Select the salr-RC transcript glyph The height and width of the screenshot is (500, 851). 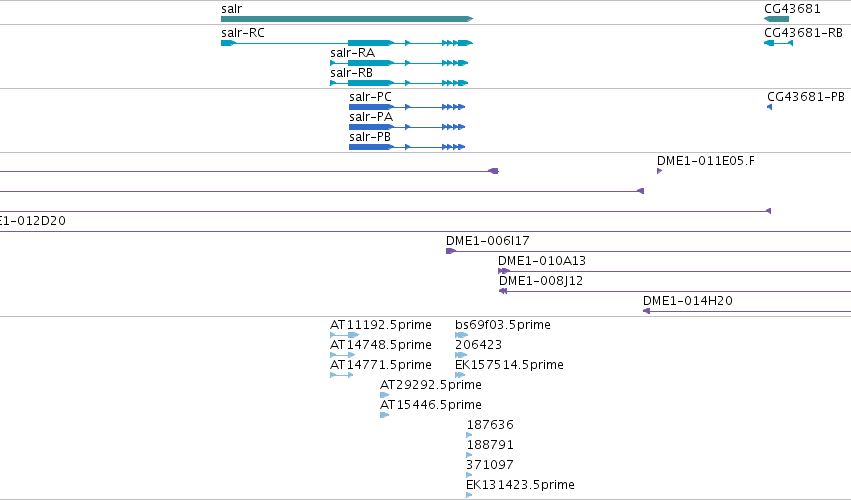point(347,43)
